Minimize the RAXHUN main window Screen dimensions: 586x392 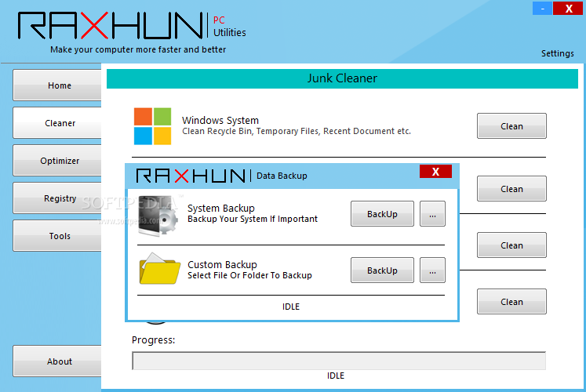pyautogui.click(x=542, y=9)
